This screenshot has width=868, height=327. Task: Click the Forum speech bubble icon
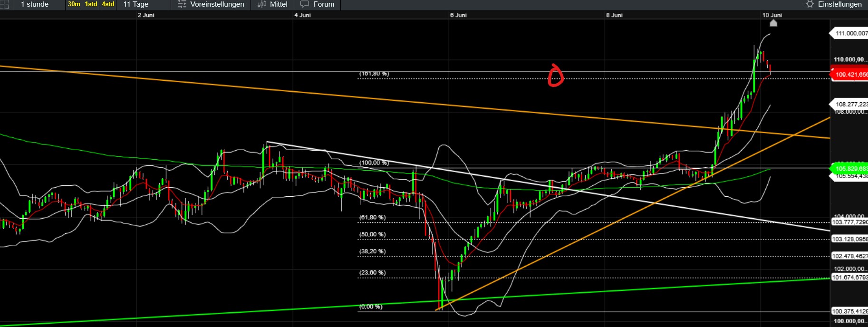click(305, 4)
